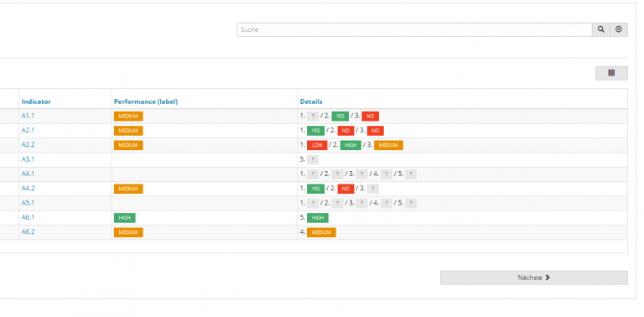This screenshot has height=317, width=644.
Task: Click the MEDIUM badge in A6.2 details
Action: [321, 232]
